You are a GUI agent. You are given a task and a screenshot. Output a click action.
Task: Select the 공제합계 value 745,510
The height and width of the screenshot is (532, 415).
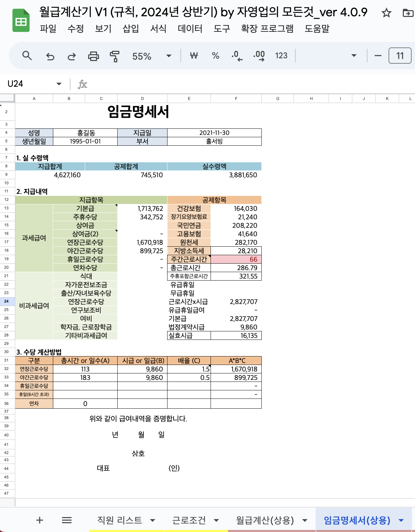click(126, 175)
